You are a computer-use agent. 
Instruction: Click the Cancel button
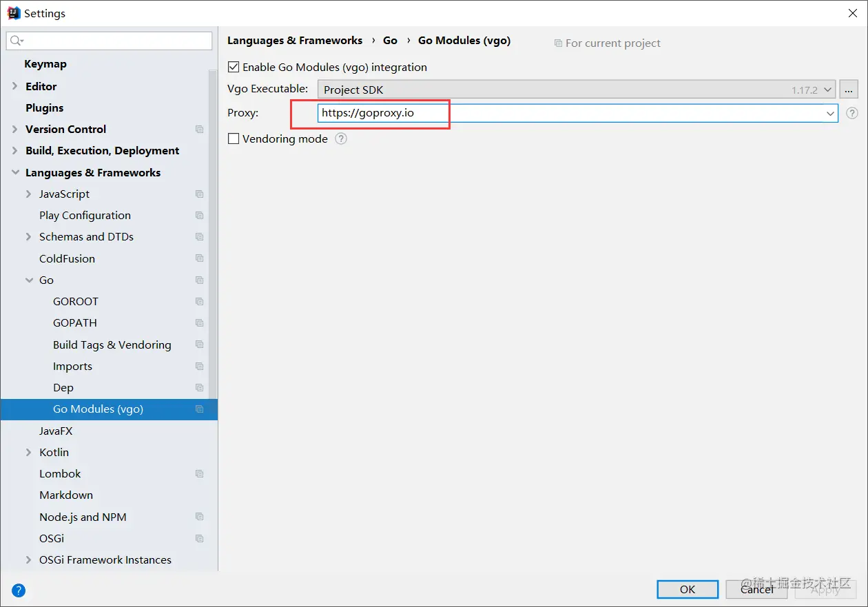click(x=756, y=589)
